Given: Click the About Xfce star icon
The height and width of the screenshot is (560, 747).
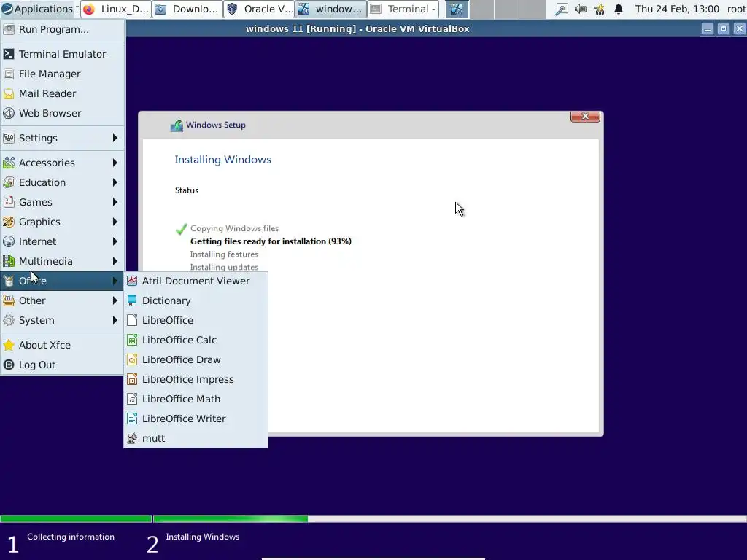Looking at the screenshot, I should coord(9,345).
